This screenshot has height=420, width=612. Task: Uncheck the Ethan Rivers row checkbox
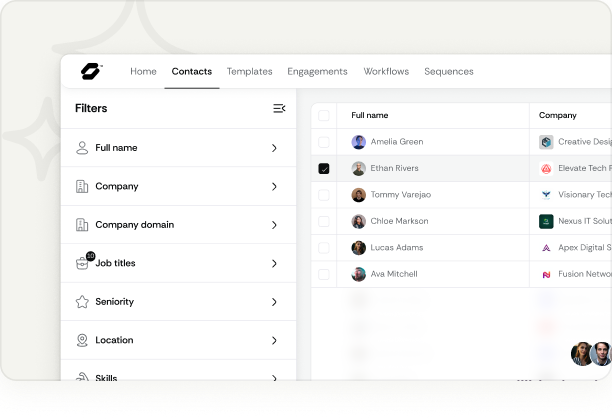pos(323,169)
